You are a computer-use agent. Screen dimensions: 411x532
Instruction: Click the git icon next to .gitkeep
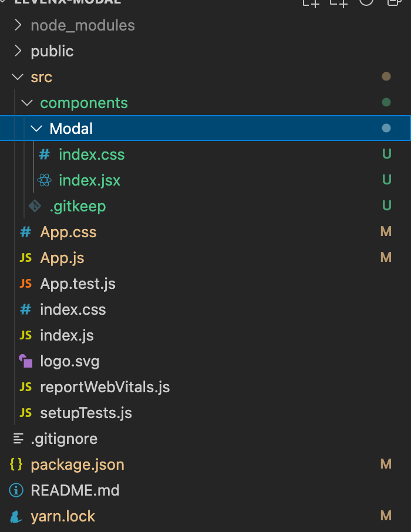pos(34,206)
